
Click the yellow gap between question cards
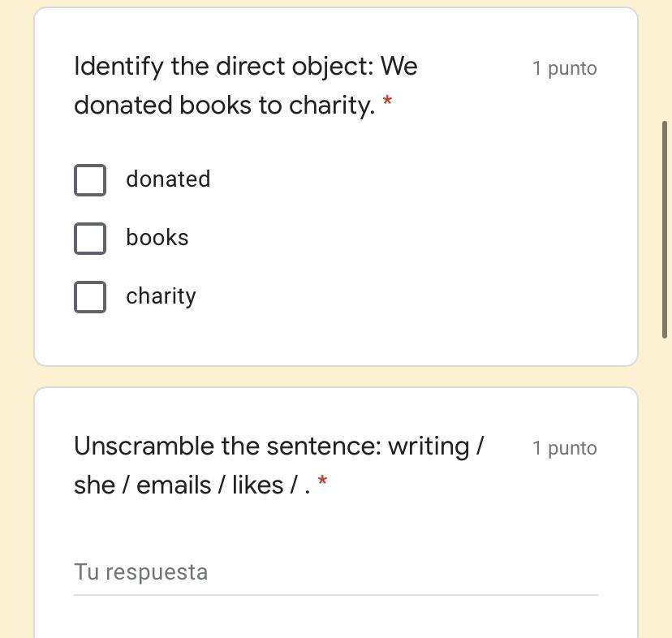[335, 377]
